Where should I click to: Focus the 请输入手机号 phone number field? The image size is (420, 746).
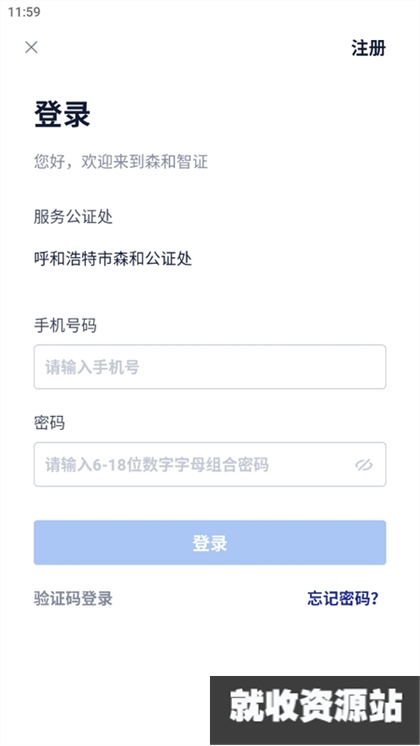(x=210, y=367)
